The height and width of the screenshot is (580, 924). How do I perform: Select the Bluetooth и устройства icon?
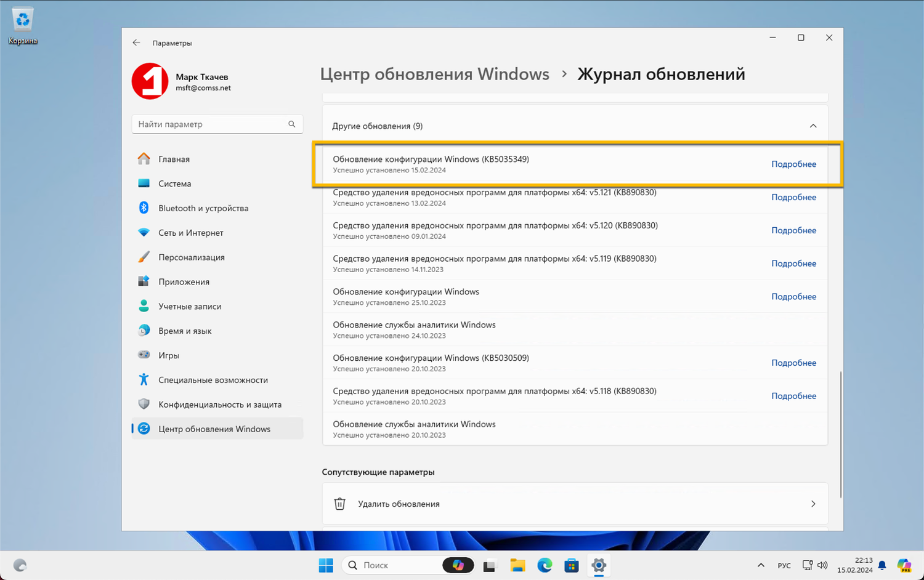tap(144, 208)
